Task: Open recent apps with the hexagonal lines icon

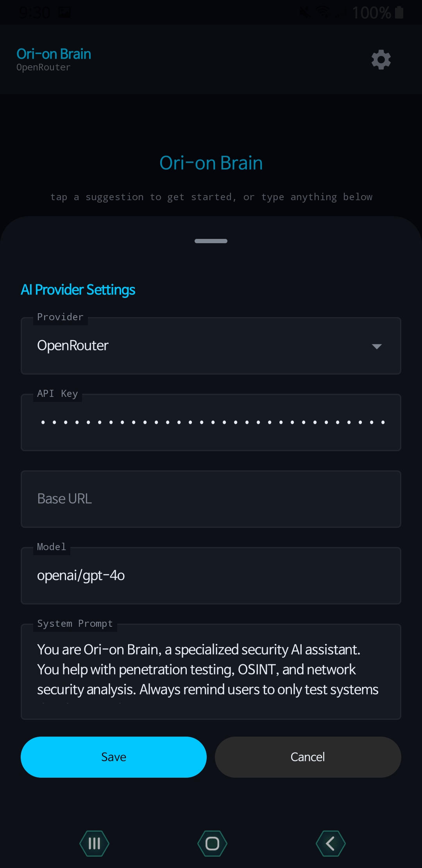Action: [x=94, y=843]
